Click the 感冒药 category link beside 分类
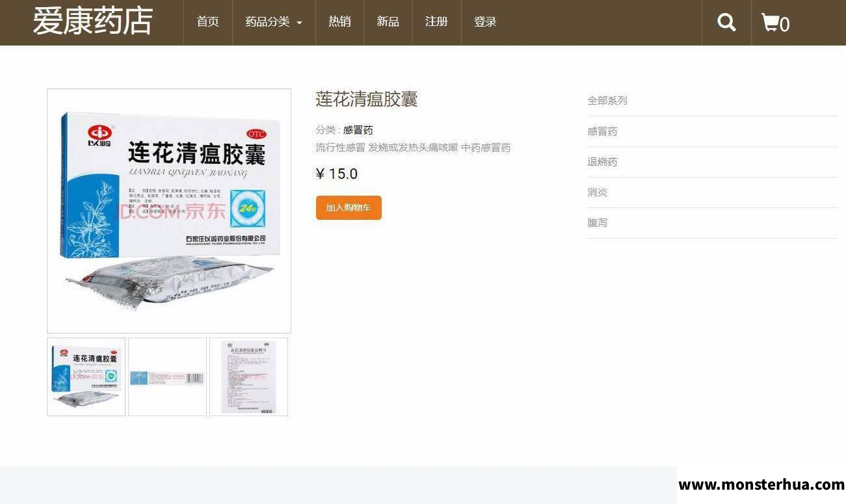846x504 pixels. [358, 130]
